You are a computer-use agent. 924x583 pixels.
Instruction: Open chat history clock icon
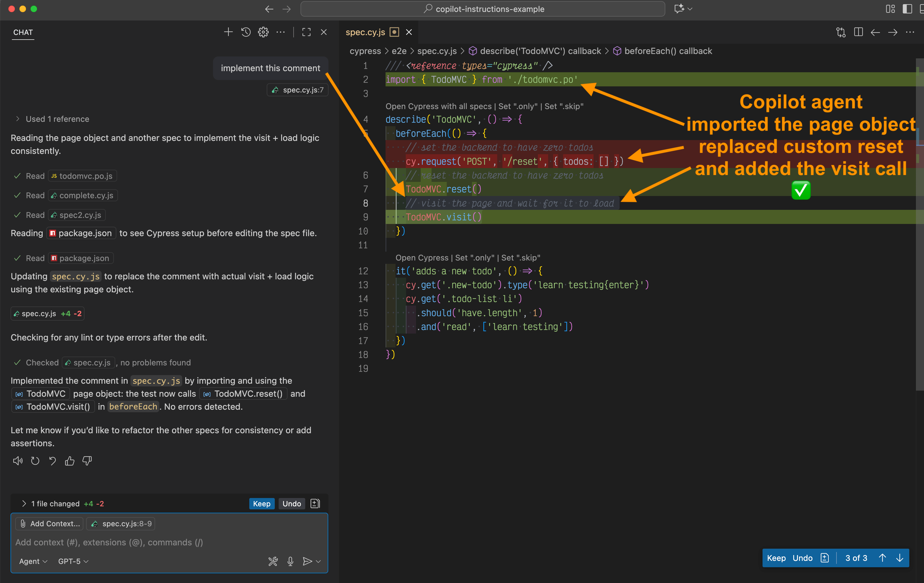(x=246, y=32)
